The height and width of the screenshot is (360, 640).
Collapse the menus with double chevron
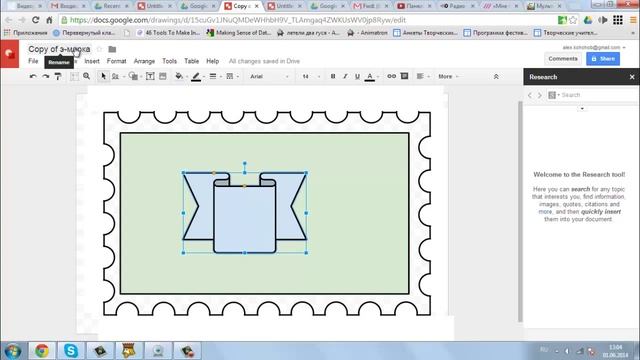[496, 76]
